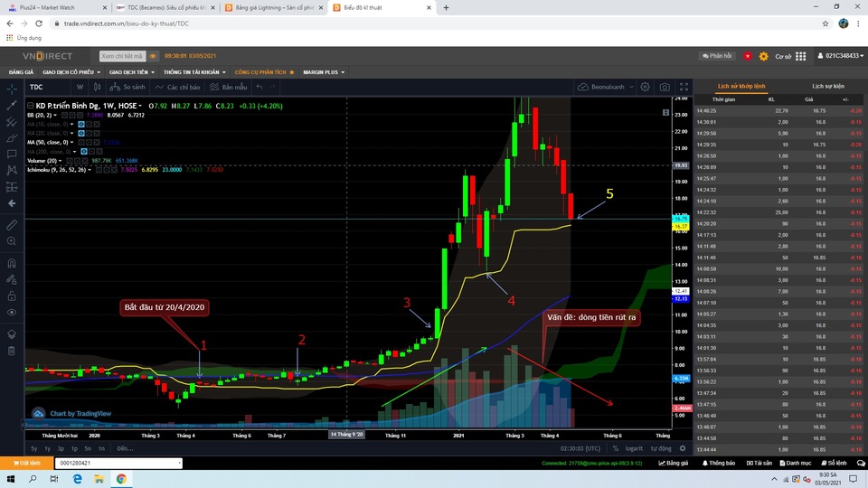This screenshot has height=488, width=868.
Task: Select the ruler measure tool
Action: point(12,225)
